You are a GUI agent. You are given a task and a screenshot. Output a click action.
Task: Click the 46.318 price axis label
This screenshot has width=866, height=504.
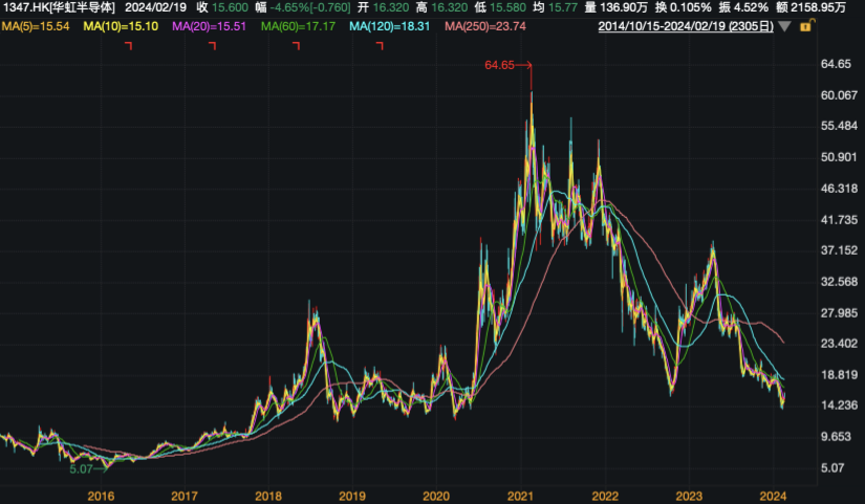pos(839,188)
